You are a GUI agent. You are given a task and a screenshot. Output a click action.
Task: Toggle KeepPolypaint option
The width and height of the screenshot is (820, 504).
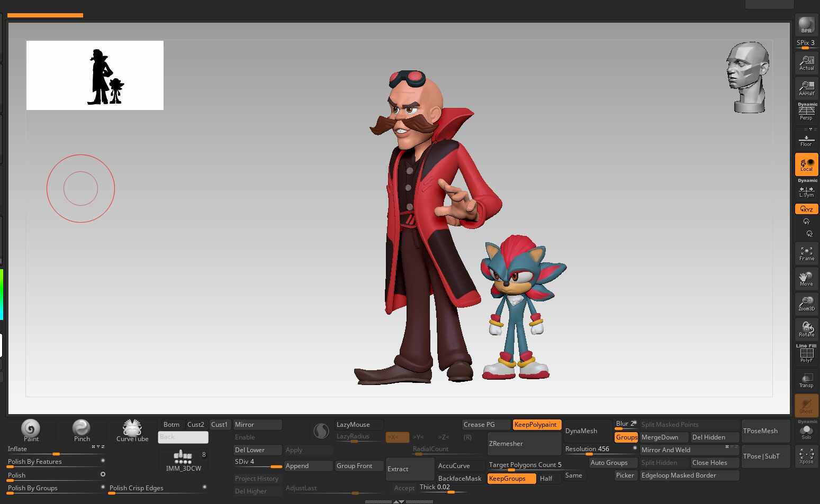point(537,425)
